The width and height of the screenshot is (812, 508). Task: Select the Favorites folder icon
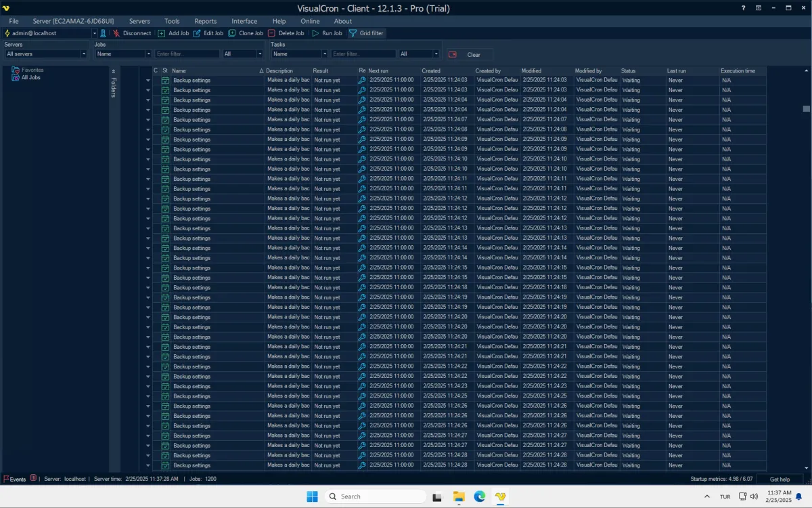(16, 70)
